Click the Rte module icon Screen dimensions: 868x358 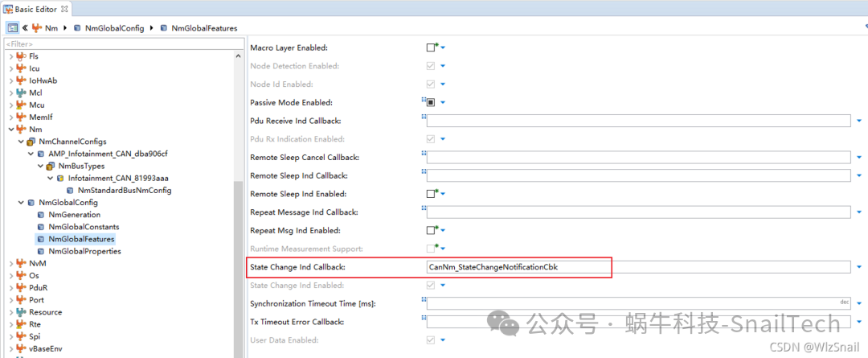21,324
